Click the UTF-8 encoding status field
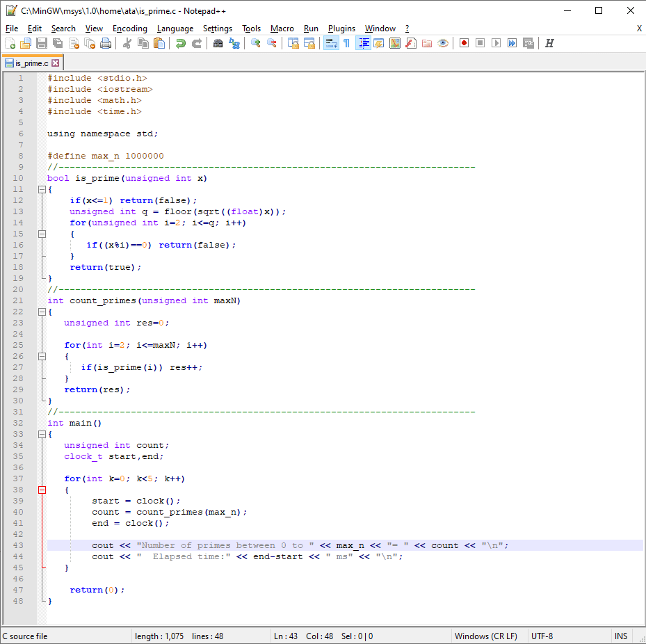646x644 pixels. click(x=542, y=636)
